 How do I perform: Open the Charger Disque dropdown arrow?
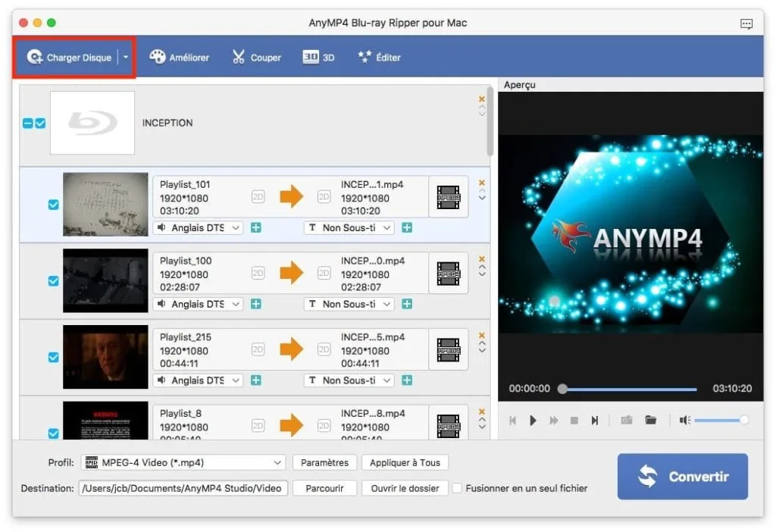point(126,58)
